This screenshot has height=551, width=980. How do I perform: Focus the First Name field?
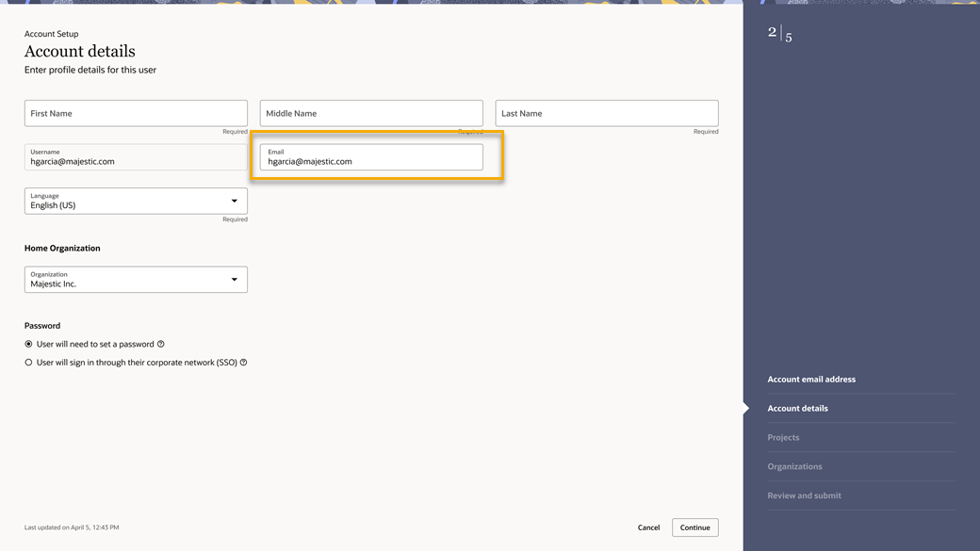point(136,113)
